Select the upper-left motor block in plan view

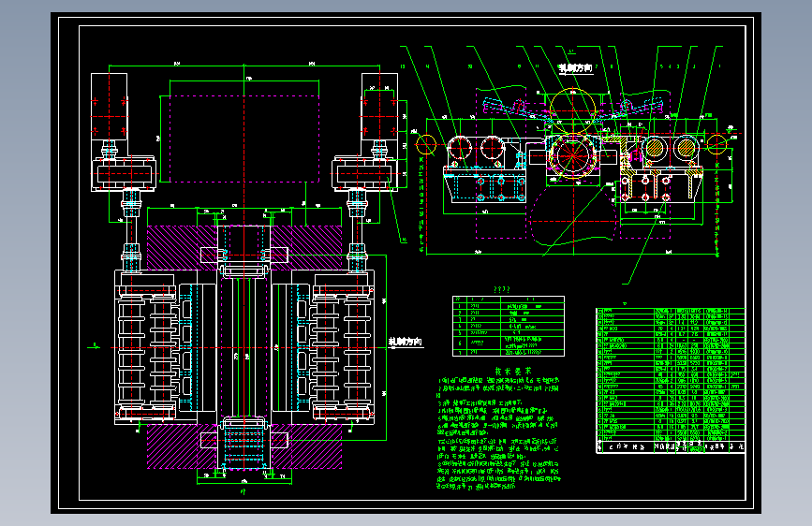coord(110,107)
